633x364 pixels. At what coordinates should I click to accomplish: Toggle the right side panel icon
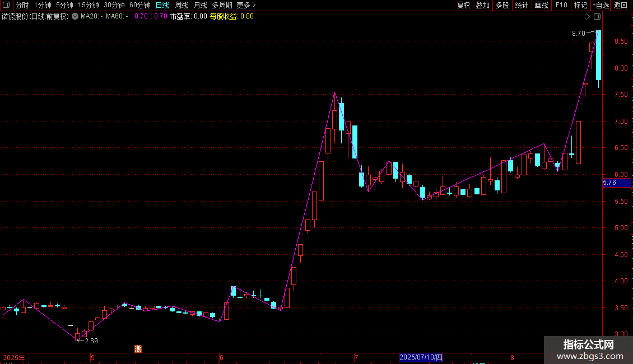point(597,17)
